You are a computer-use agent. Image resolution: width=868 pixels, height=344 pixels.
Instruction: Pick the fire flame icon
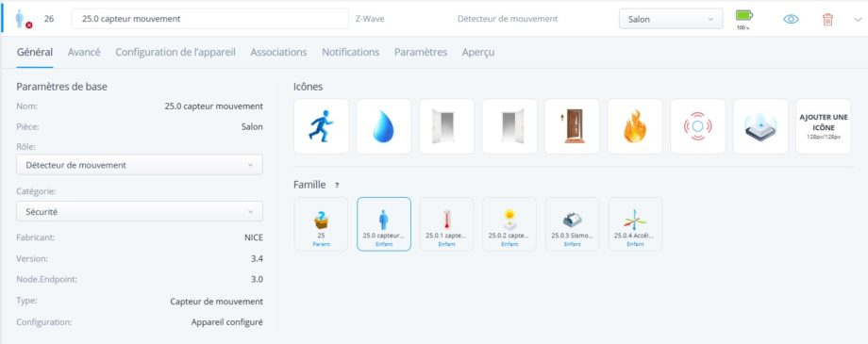tap(635, 126)
